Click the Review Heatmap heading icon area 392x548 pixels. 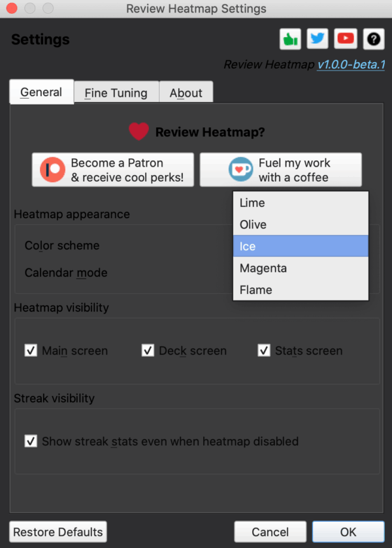[x=139, y=131]
